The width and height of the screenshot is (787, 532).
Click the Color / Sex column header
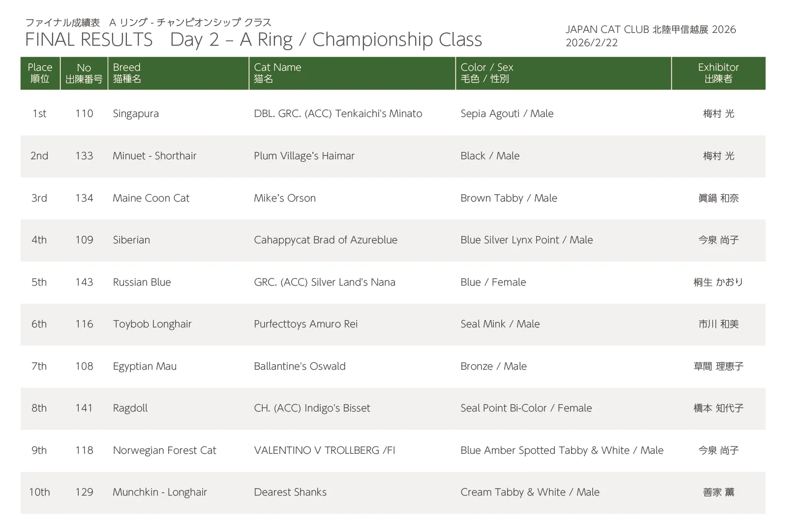coord(486,73)
